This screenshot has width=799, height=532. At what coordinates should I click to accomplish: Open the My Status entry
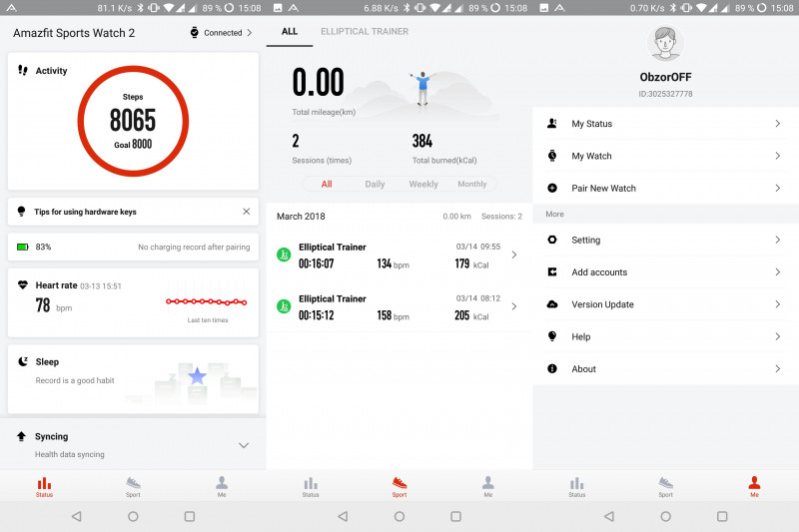pyautogui.click(x=665, y=124)
